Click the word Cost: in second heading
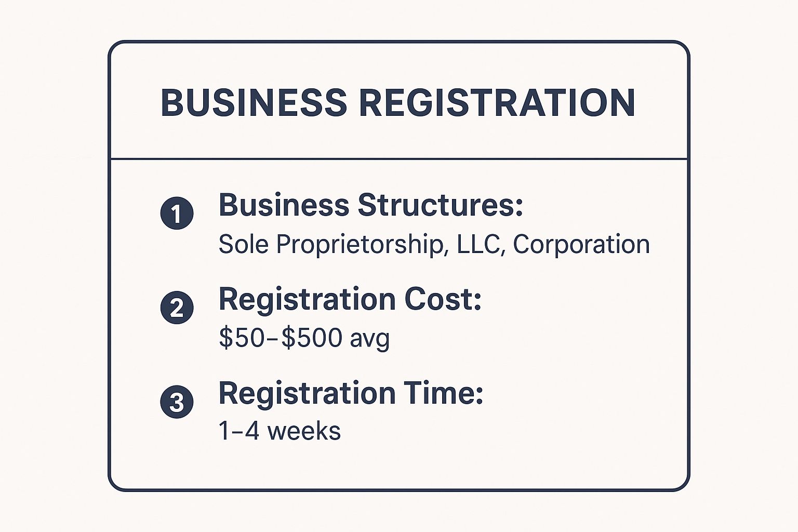798x532 pixels. (x=443, y=299)
